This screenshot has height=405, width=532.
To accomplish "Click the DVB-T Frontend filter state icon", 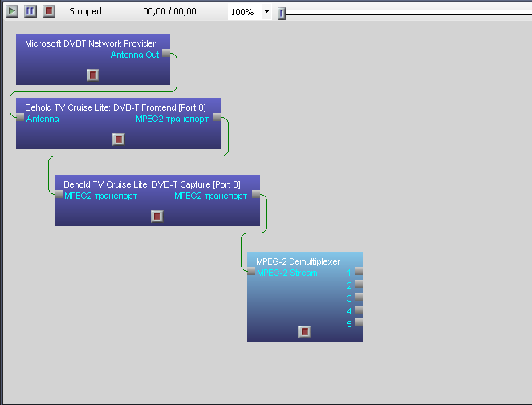I will [118, 139].
